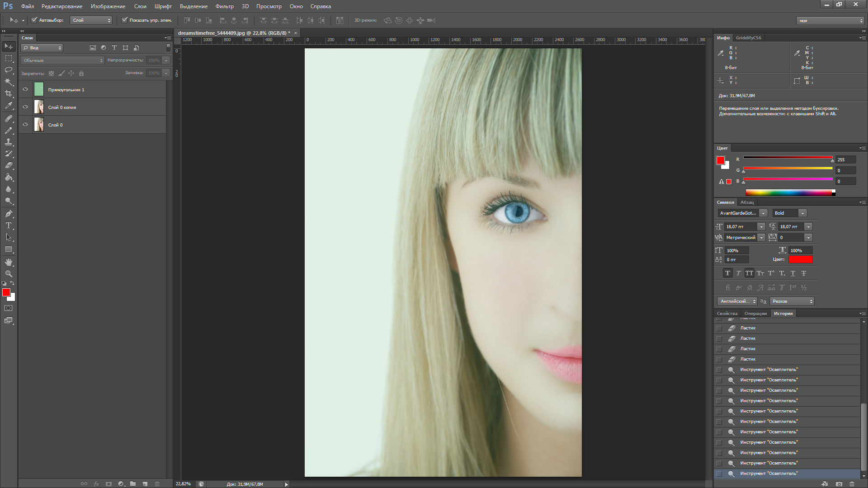Image resolution: width=868 pixels, height=488 pixels.
Task: Select the Horizontal Type tool
Action: [x=9, y=225]
